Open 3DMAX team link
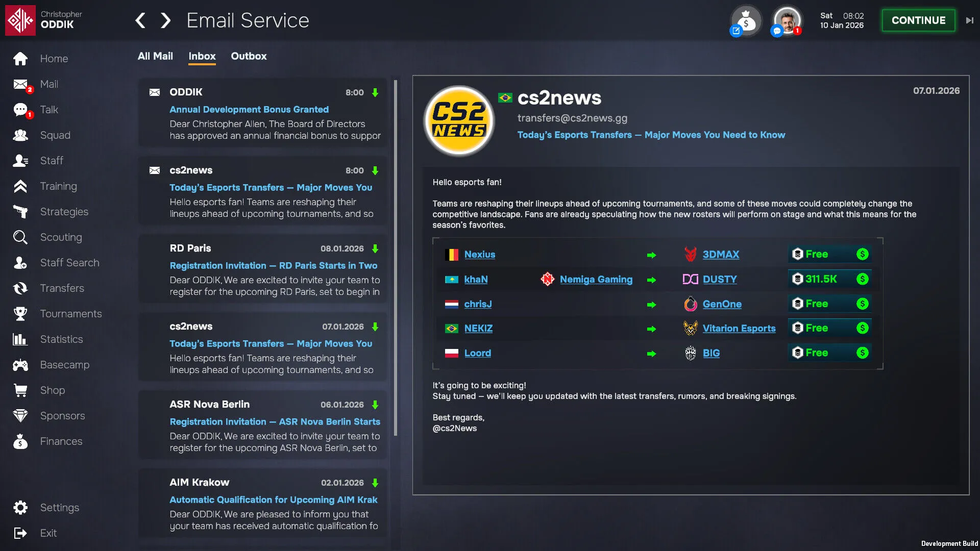 [721, 255]
